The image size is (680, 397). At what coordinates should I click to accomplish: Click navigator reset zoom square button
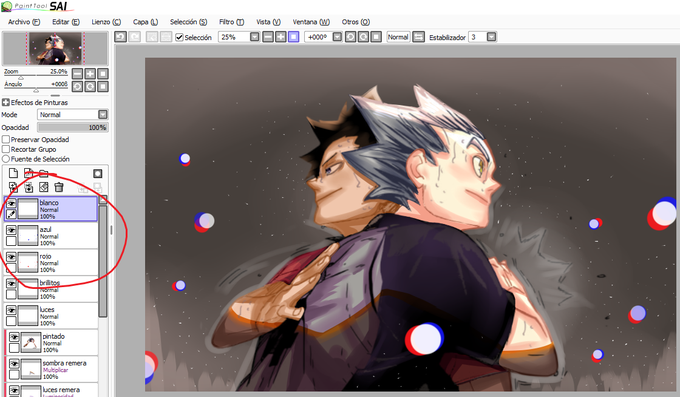click(103, 73)
